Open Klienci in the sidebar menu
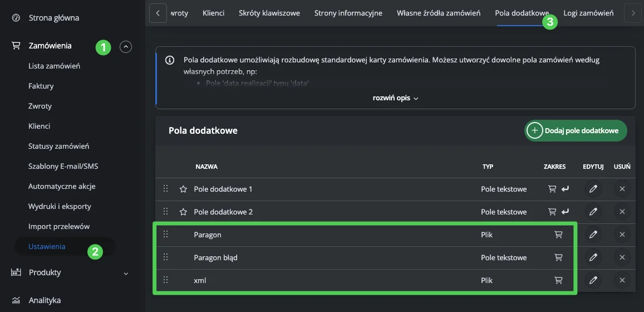The width and height of the screenshot is (644, 312). [40, 126]
